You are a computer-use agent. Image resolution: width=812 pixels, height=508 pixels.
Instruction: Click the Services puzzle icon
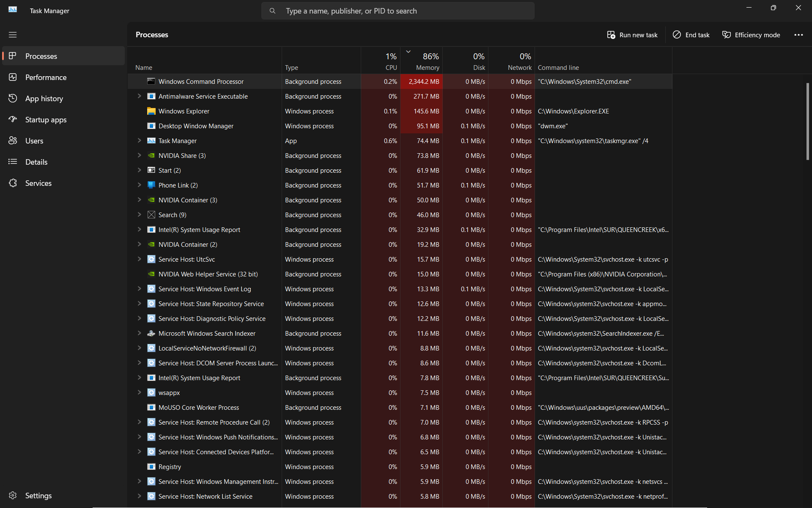(x=13, y=183)
